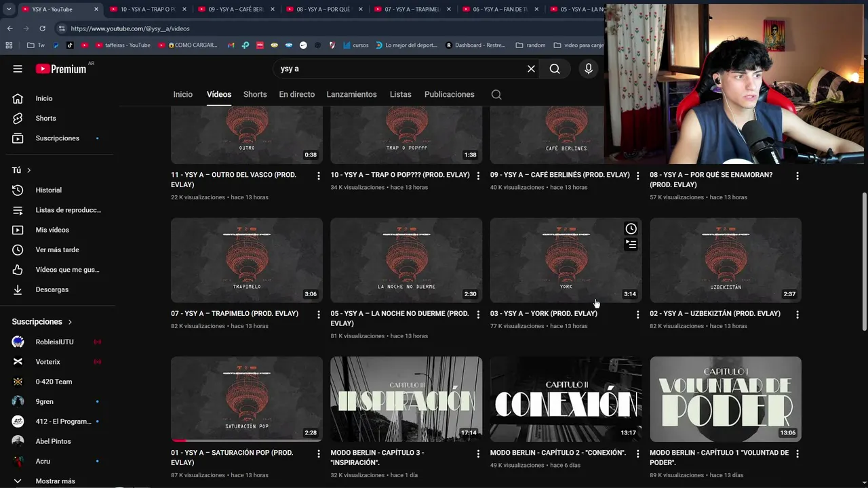Open options menu for CAFÉ BERLINÉS video
The image size is (868, 488).
(x=637, y=176)
